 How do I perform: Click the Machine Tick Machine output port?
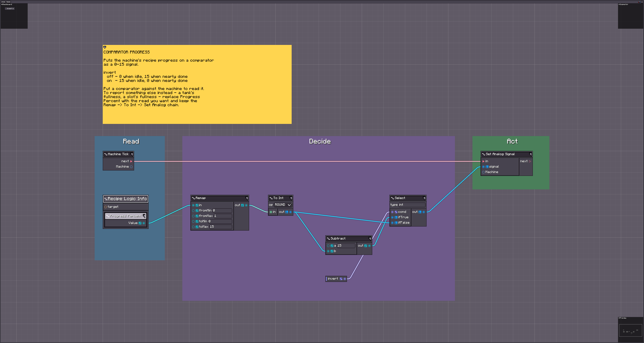click(x=131, y=167)
